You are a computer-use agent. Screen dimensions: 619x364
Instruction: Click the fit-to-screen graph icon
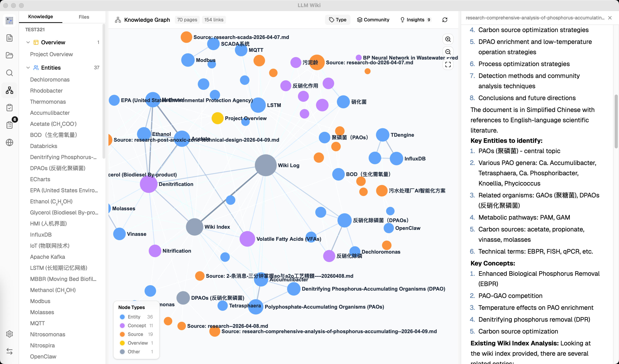[x=448, y=65]
